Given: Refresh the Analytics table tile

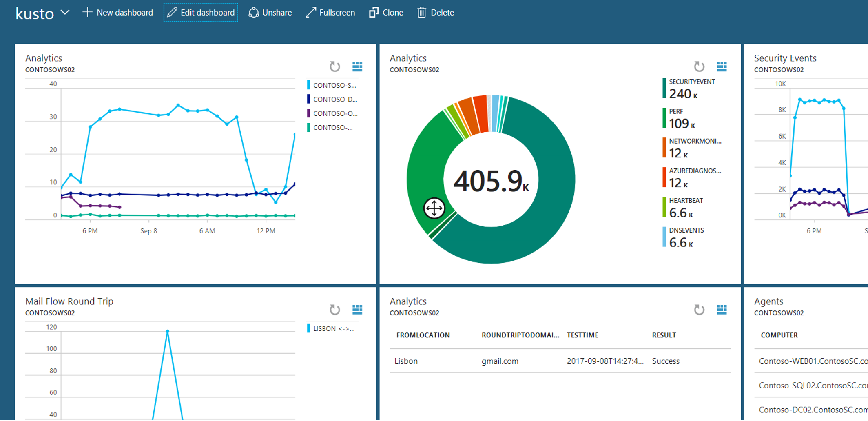Looking at the screenshot, I should tap(699, 310).
